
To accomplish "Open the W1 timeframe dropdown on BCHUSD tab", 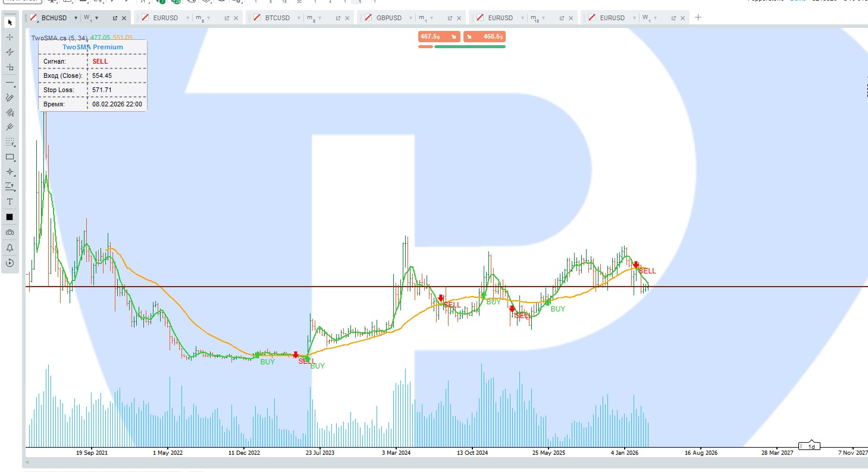I will pyautogui.click(x=96, y=18).
